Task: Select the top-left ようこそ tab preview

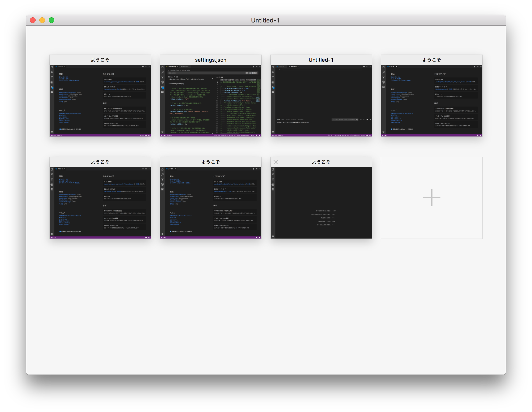Action: tap(100, 100)
